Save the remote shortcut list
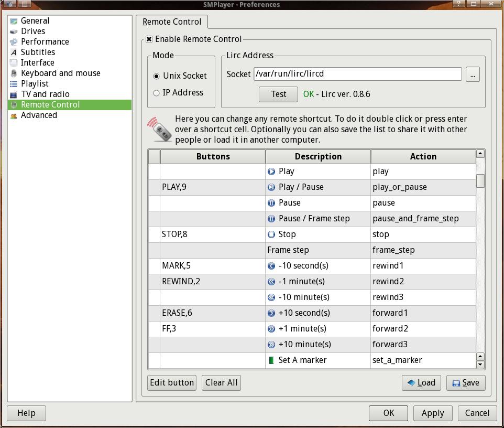Image resolution: width=504 pixels, height=428 pixels. pos(466,382)
